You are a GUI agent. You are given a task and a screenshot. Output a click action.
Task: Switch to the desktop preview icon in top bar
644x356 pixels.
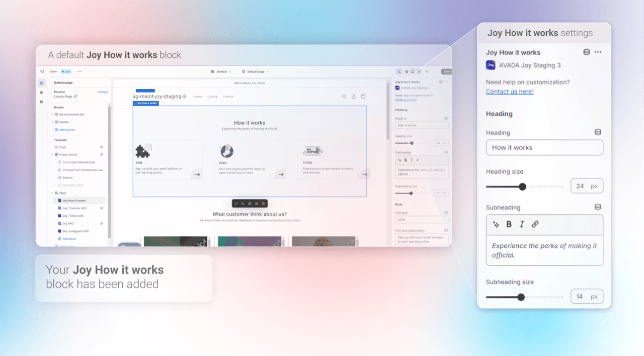[x=407, y=72]
